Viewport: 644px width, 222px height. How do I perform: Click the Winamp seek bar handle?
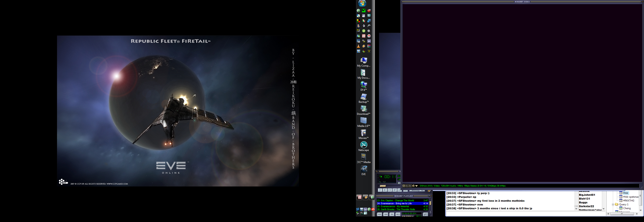click(x=383, y=186)
